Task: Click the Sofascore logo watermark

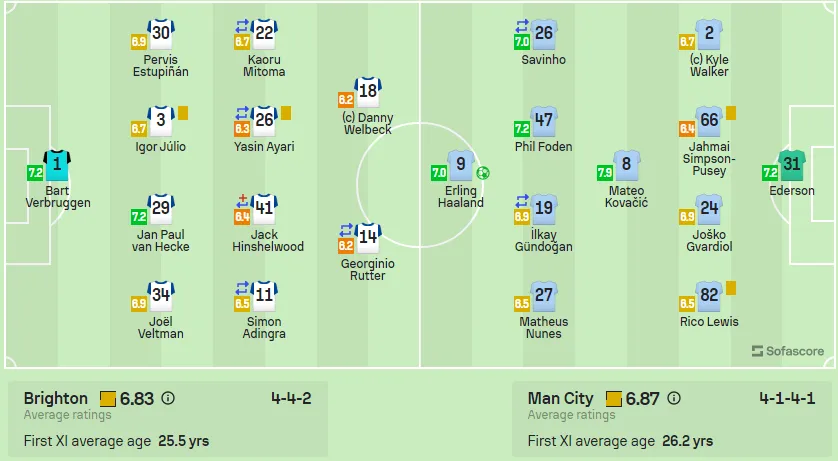Action: 788,351
